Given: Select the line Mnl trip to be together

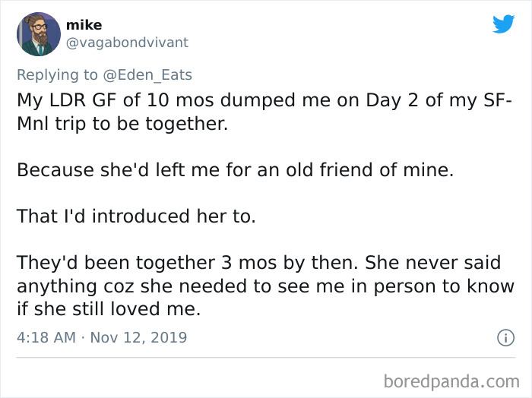Looking at the screenshot, I should [x=122, y=124].
